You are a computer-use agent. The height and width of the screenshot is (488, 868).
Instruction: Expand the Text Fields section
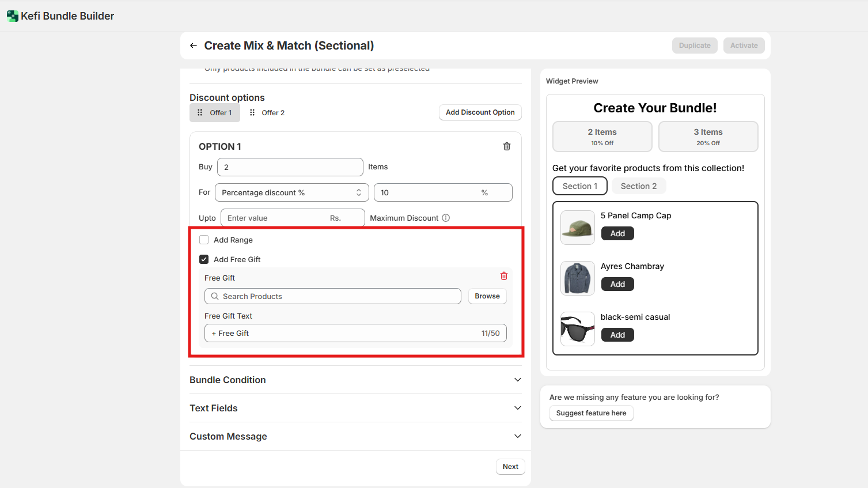[517, 408]
